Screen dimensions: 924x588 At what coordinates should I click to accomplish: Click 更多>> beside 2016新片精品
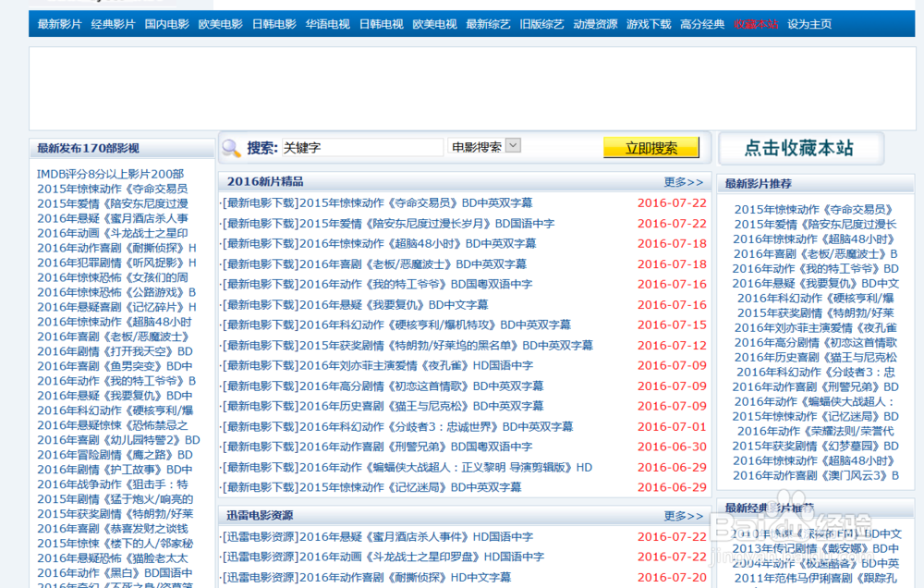(684, 182)
